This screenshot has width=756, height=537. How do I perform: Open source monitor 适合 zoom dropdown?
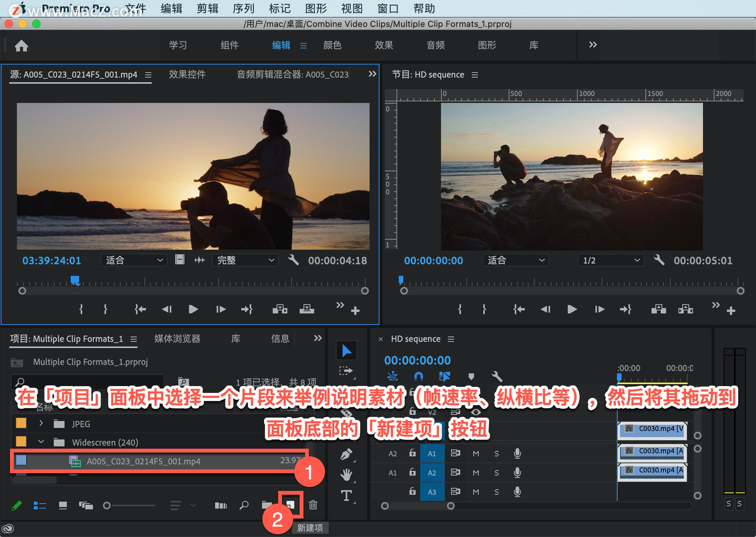(x=134, y=260)
